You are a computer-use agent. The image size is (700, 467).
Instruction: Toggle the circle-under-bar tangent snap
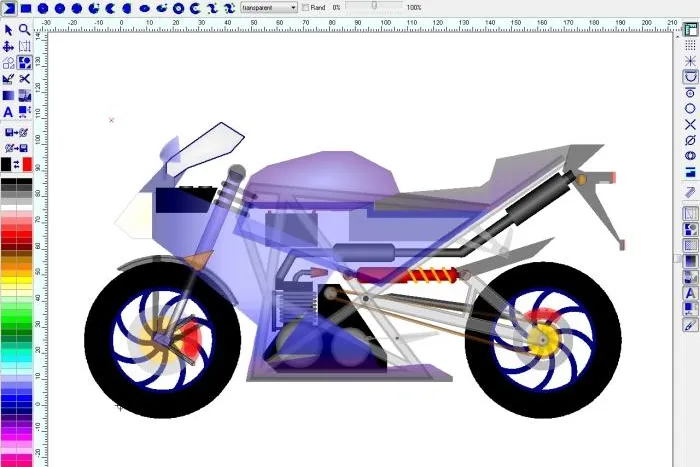[690, 93]
